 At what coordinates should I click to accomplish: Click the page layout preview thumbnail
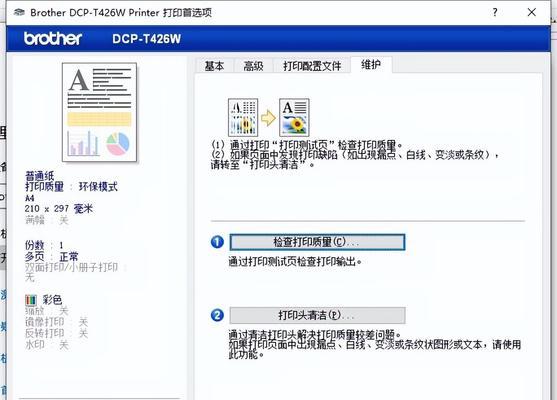click(x=99, y=112)
